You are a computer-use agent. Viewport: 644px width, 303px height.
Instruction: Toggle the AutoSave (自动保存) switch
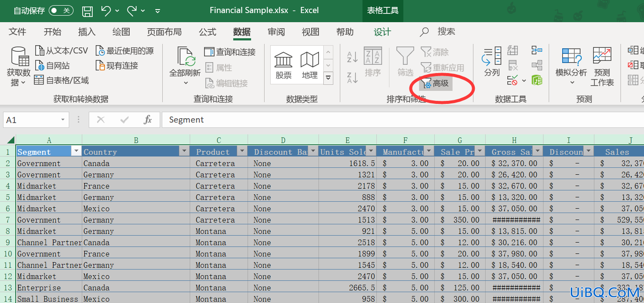point(61,10)
